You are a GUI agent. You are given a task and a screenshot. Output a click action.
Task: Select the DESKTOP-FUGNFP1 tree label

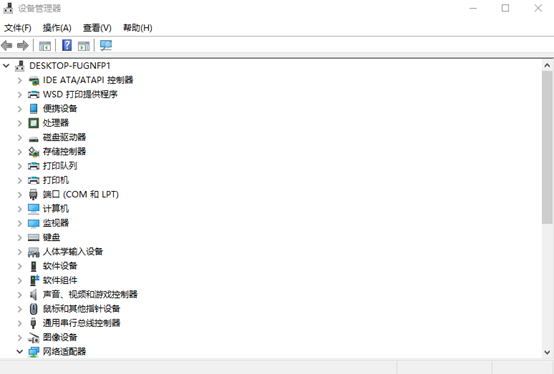70,66
